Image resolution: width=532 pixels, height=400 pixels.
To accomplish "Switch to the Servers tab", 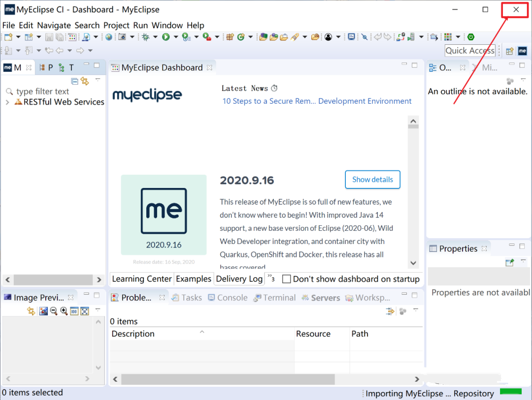I will (x=321, y=298).
